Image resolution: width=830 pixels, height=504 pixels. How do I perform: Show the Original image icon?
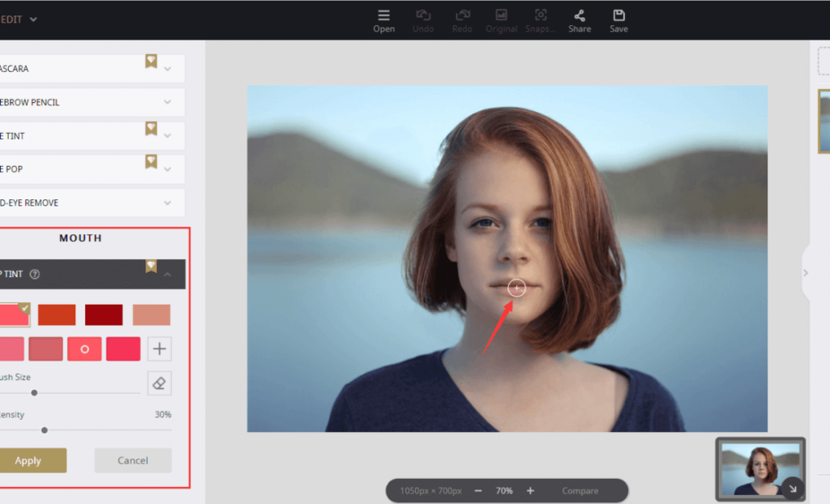coord(501,15)
